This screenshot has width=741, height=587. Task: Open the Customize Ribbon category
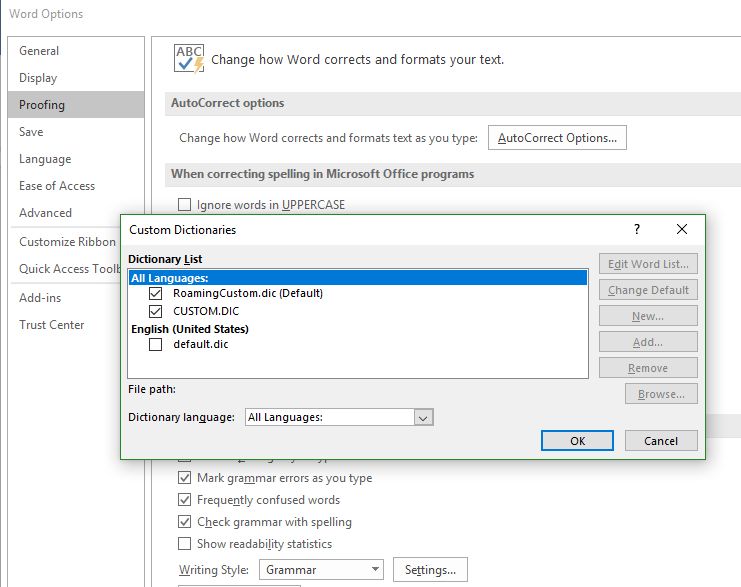pos(64,242)
